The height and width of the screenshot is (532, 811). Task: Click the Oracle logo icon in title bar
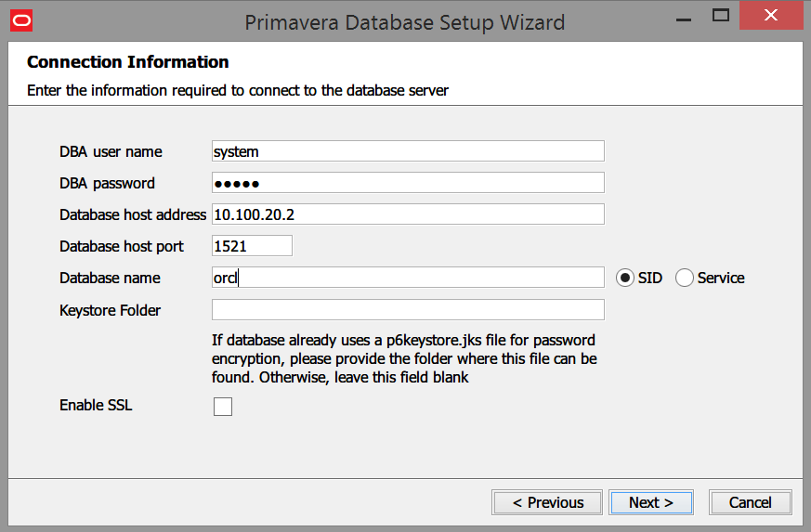[x=21, y=20]
